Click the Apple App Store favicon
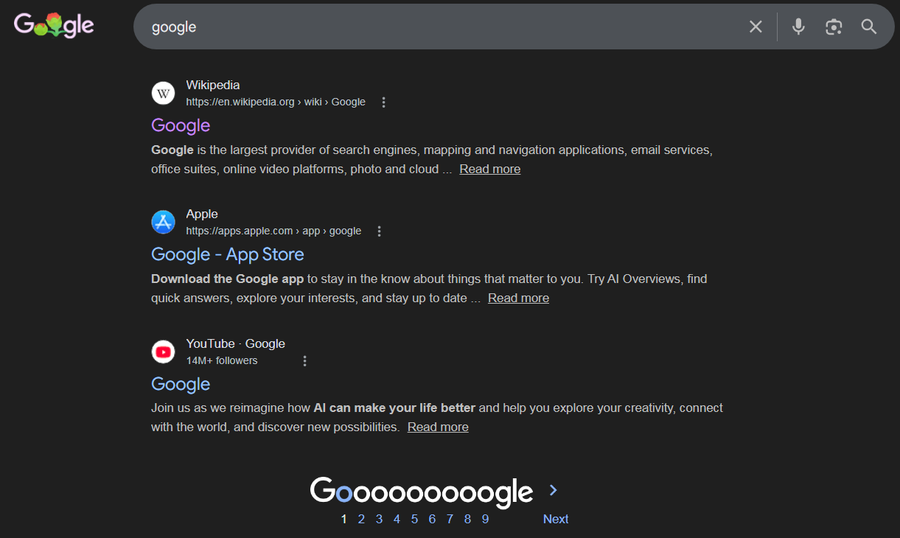Image resolution: width=900 pixels, height=538 pixels. pos(163,222)
